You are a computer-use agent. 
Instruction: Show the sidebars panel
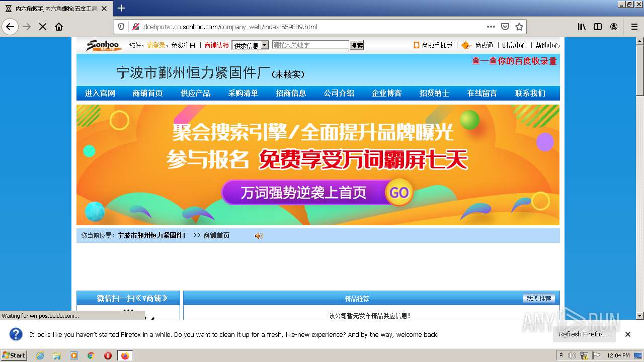pos(598,27)
